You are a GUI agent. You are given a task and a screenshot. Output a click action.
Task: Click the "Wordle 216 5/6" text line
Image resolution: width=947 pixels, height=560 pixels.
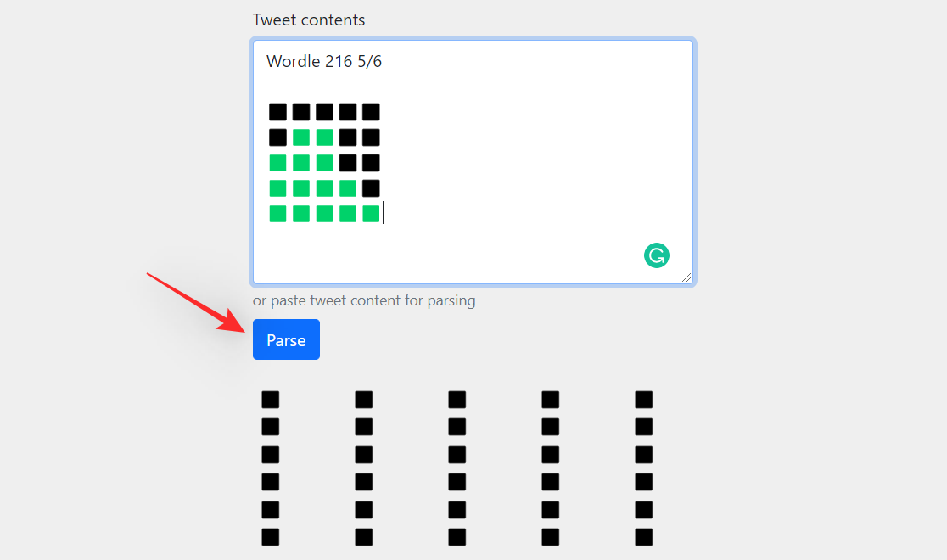pyautogui.click(x=324, y=61)
